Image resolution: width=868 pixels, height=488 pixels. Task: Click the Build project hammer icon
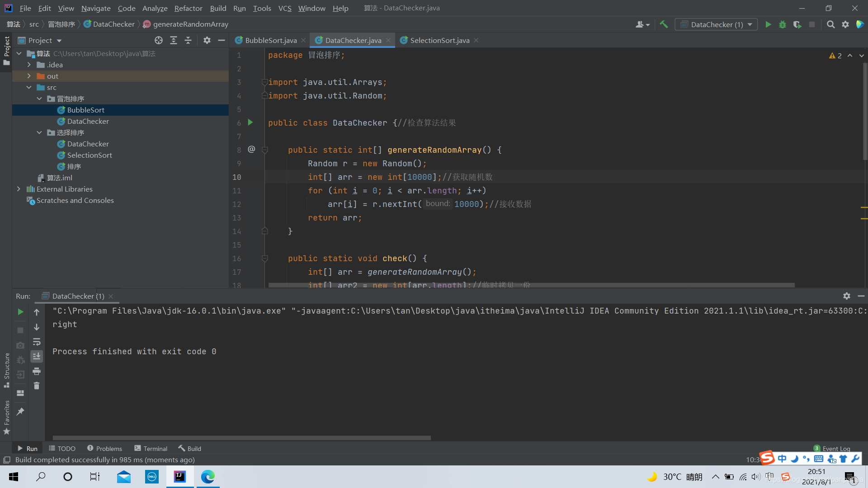coord(664,24)
